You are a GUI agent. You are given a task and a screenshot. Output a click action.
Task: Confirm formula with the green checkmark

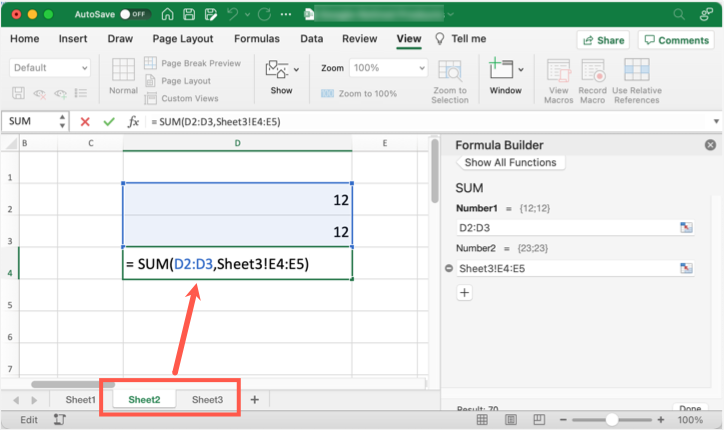(109, 121)
